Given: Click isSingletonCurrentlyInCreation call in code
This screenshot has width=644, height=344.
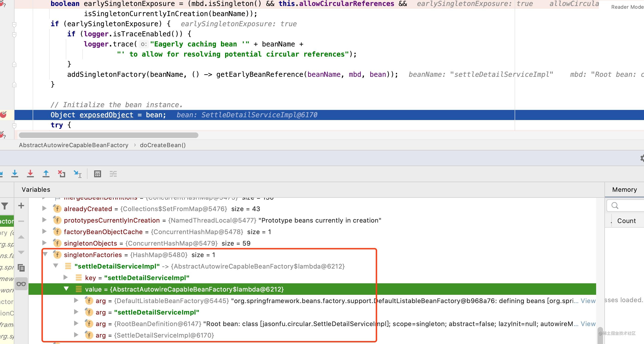Looking at the screenshot, I should click(146, 14).
